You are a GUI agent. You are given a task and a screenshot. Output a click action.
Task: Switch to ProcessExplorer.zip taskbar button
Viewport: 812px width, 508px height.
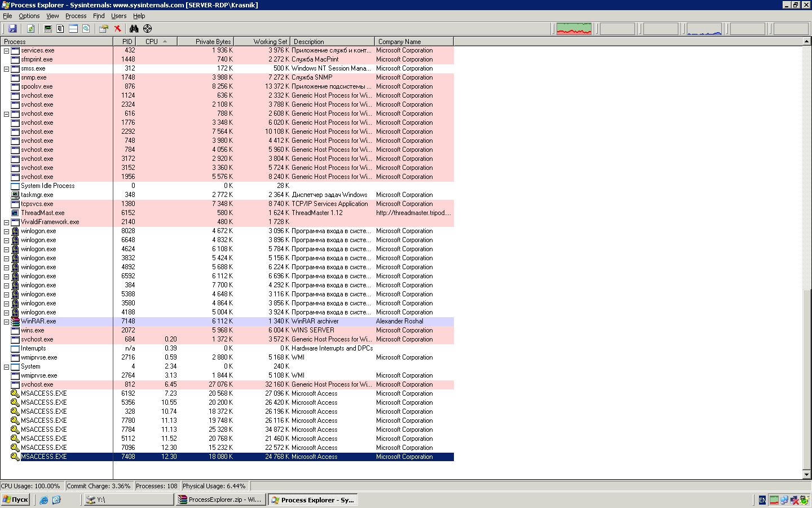[220, 500]
